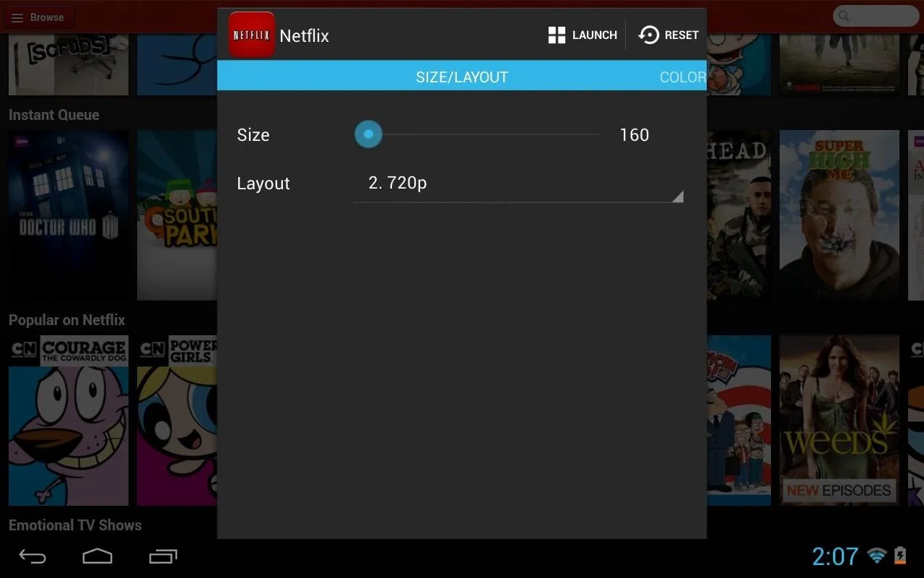Click the Size label
924x578 pixels.
pos(253,135)
